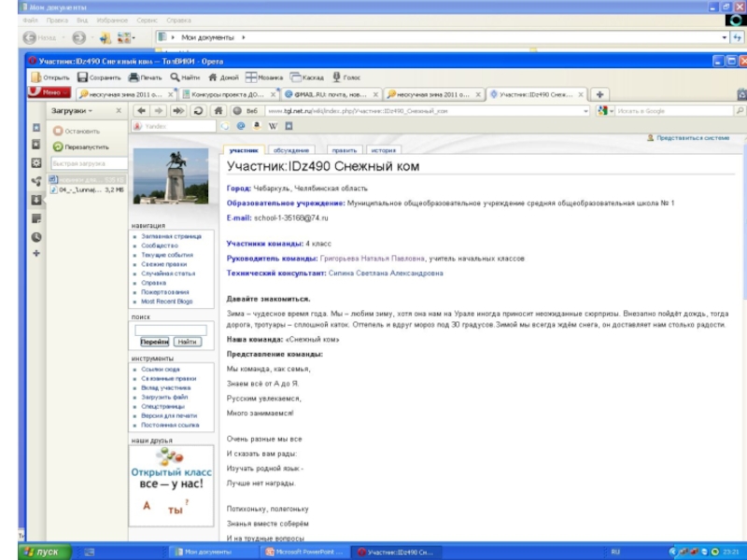Click the Сохранить save toolbar icon
The image size is (747, 560).
pos(81,77)
